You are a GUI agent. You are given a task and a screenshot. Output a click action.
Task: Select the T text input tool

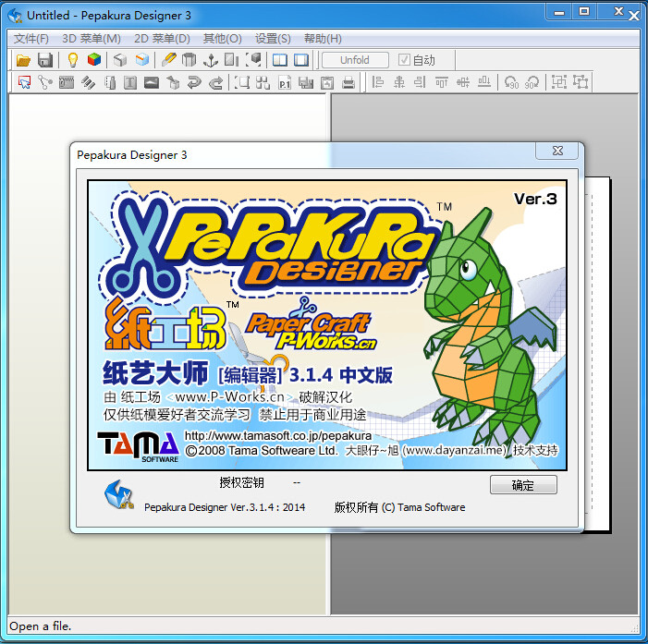[130, 82]
